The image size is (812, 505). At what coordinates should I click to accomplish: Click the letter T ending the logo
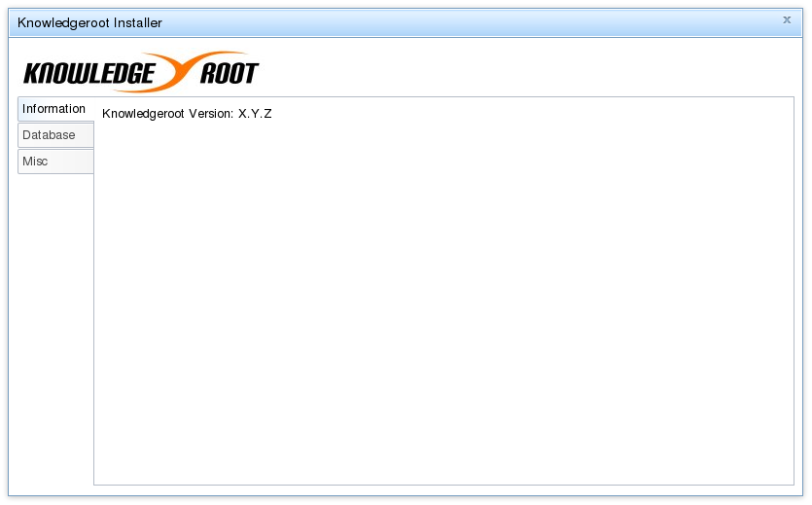pos(250,73)
